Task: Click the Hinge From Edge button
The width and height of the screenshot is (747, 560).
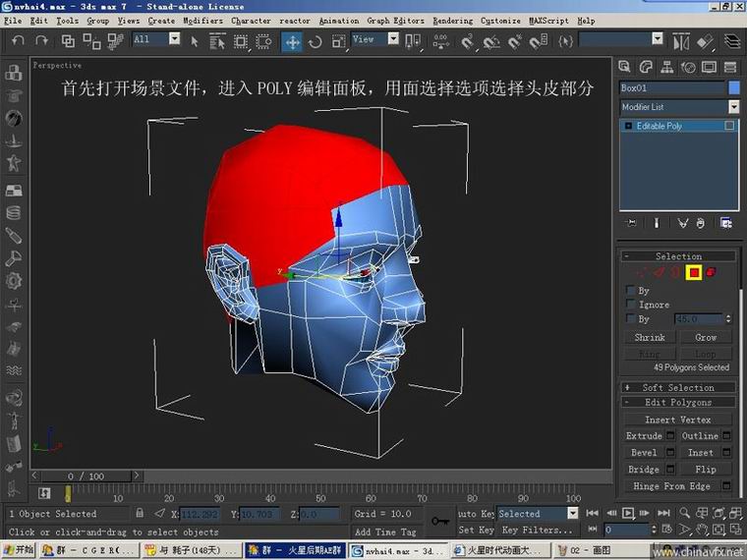Action: coord(671,485)
